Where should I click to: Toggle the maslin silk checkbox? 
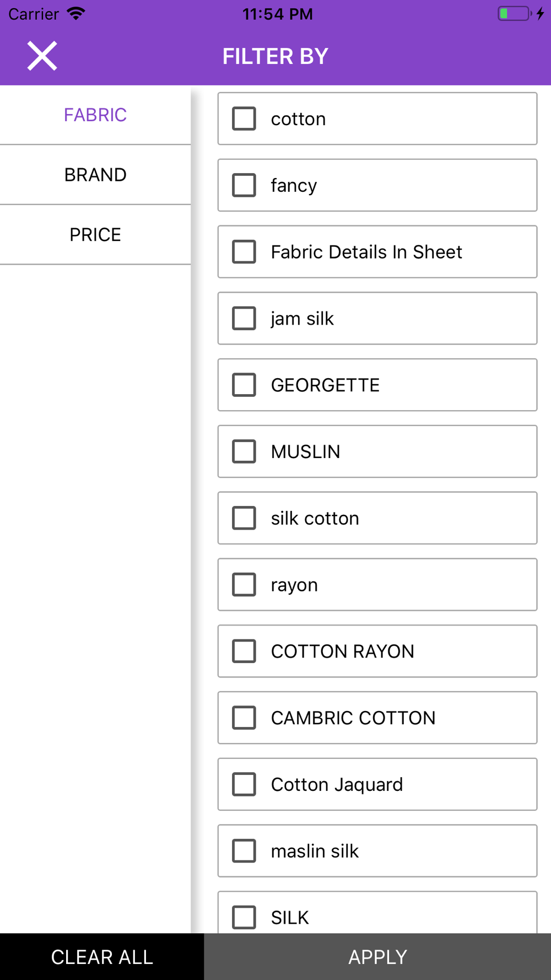pos(244,851)
